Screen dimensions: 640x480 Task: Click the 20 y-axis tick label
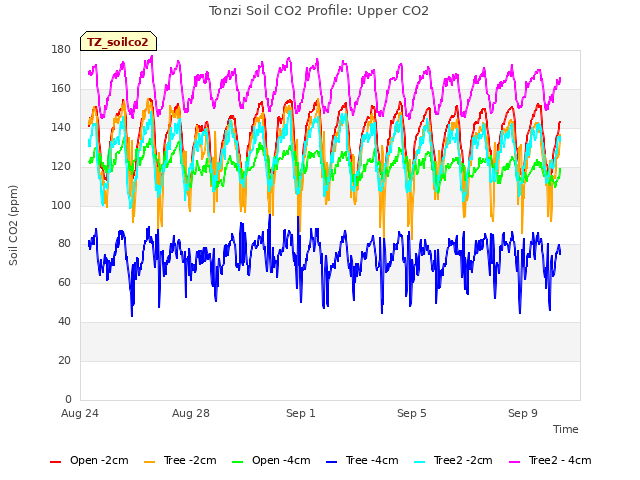64,360
